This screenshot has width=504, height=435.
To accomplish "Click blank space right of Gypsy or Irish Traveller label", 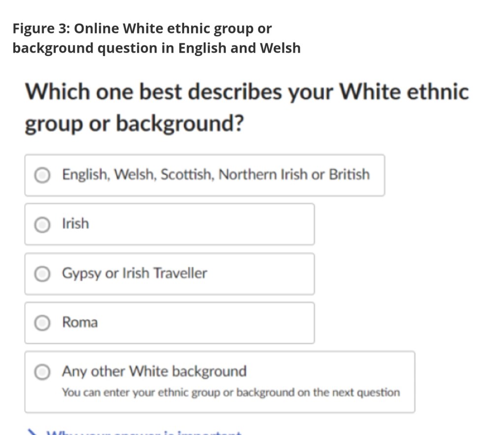I will tap(261, 274).
